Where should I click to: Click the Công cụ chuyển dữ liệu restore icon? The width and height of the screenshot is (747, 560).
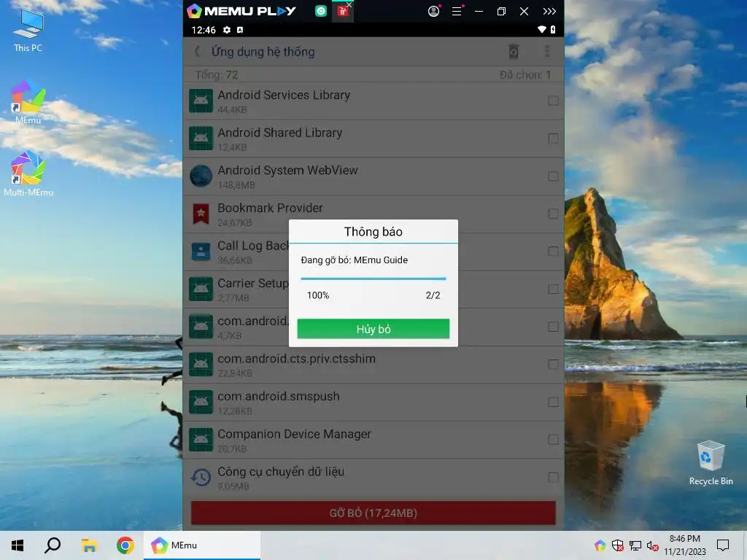(201, 477)
